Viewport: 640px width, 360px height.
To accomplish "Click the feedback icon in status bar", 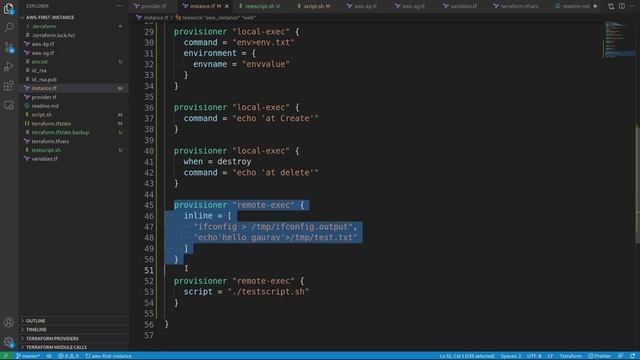I will [620, 356].
